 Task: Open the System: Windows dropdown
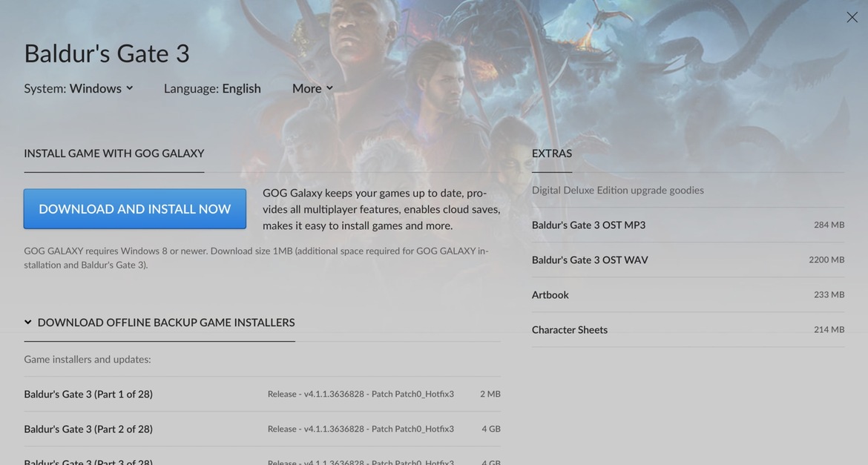tap(79, 88)
